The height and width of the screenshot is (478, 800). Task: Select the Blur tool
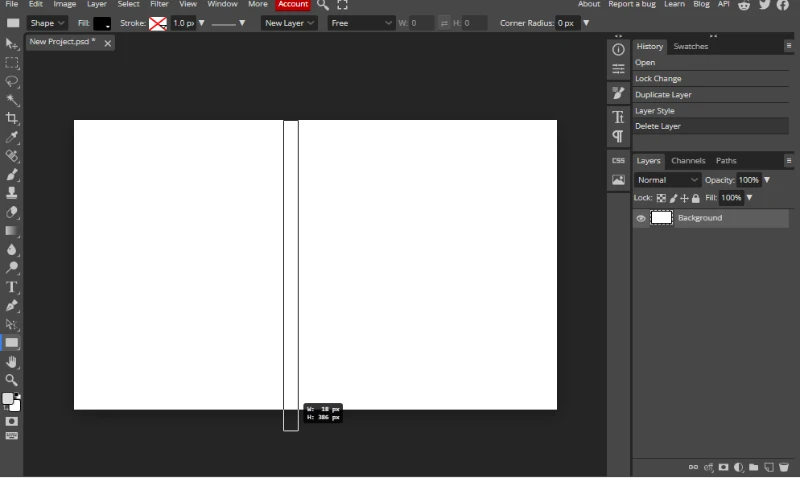tap(11, 249)
